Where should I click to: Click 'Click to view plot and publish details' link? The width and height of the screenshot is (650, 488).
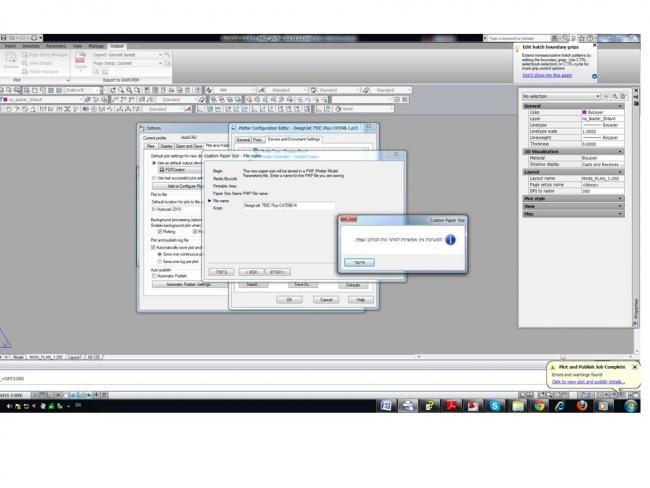(588, 382)
